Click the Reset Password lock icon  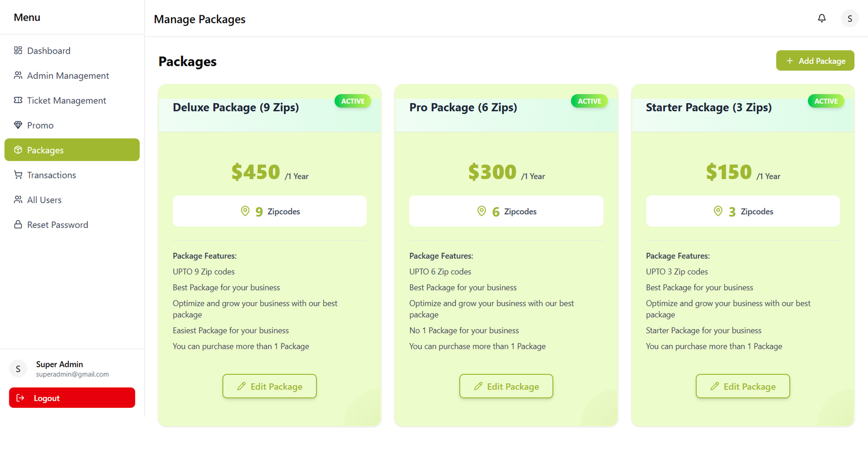coord(18,225)
